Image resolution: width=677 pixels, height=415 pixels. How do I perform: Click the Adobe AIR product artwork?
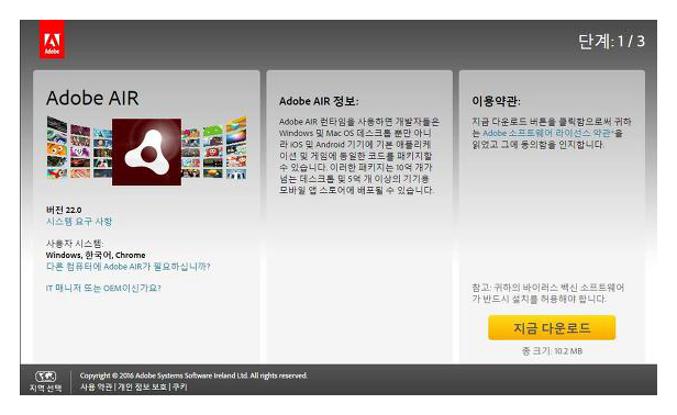coord(146,151)
